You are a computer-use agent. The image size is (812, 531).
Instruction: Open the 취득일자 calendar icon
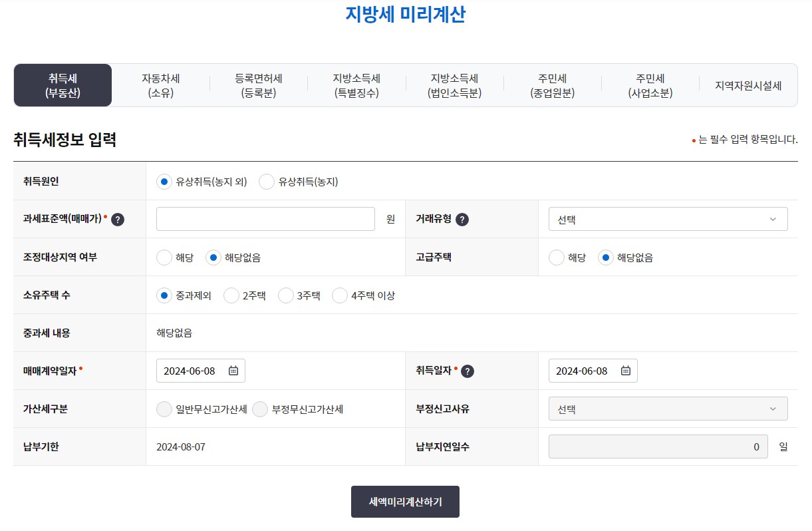[x=624, y=371]
